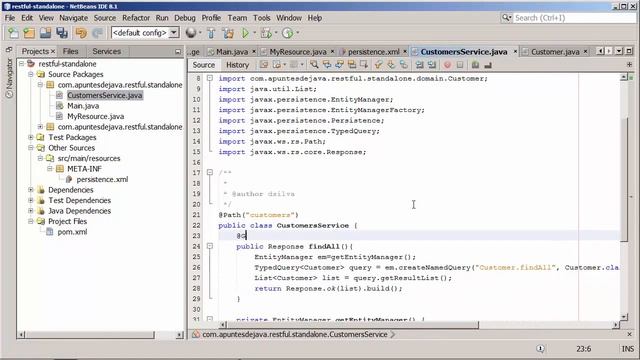Click the editor horizontal scrollbar
Viewport: 640px width, 360px height.
[x=352, y=325]
